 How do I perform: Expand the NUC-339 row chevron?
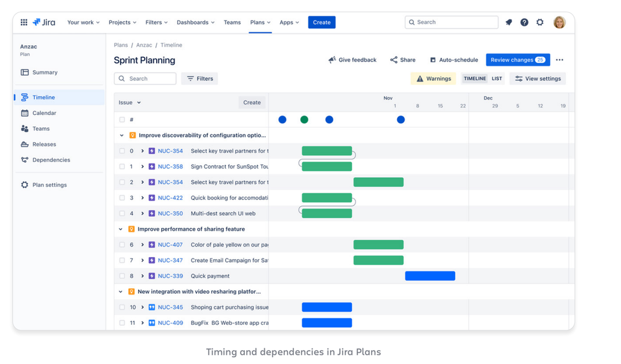tap(142, 276)
